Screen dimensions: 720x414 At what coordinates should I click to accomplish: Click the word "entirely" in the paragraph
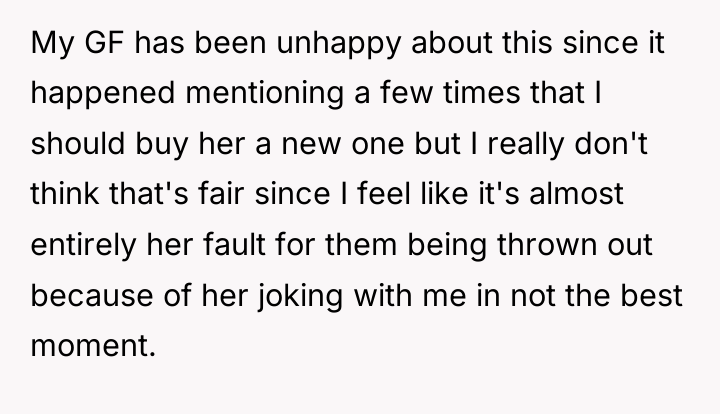click(83, 246)
